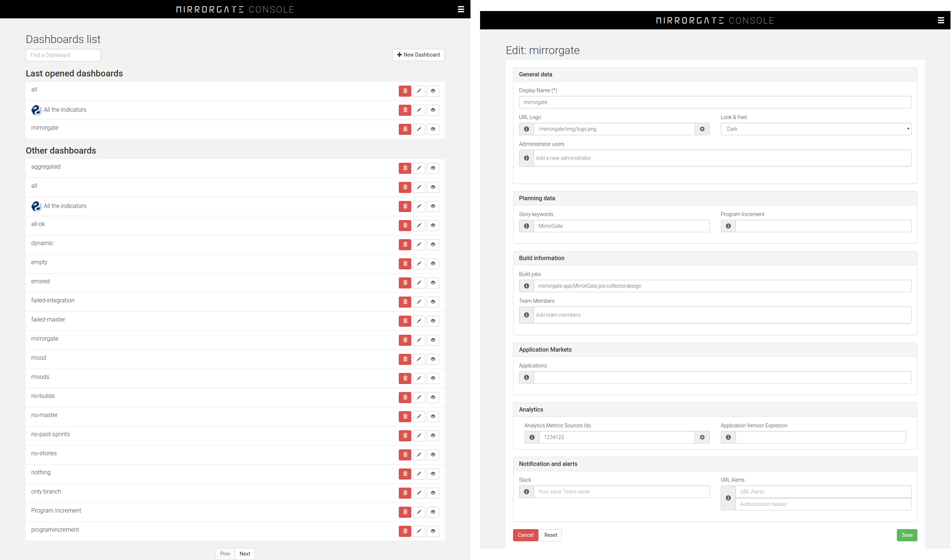This screenshot has height=560, width=952.
Task: Click the 'Find a Dashboard' search input
Action: [x=62, y=55]
